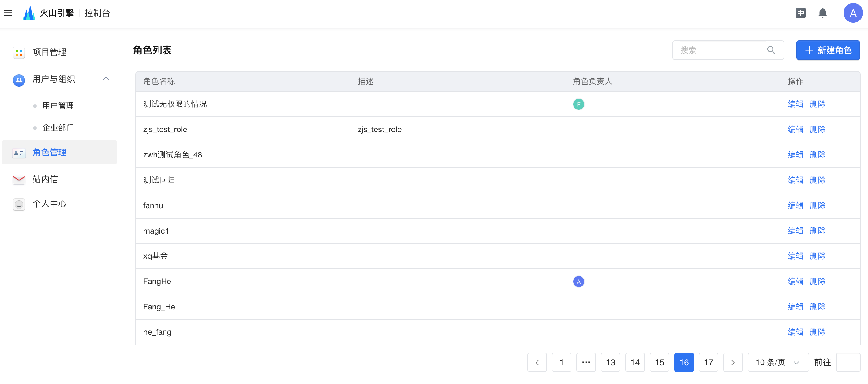The height and width of the screenshot is (384, 868).
Task: Delete the xq基金 role
Action: coord(817,256)
